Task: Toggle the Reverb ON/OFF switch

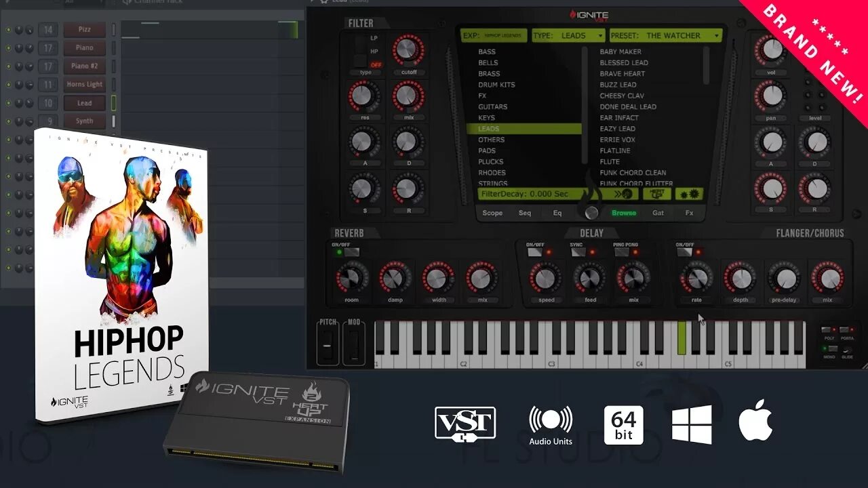Action: [x=351, y=252]
